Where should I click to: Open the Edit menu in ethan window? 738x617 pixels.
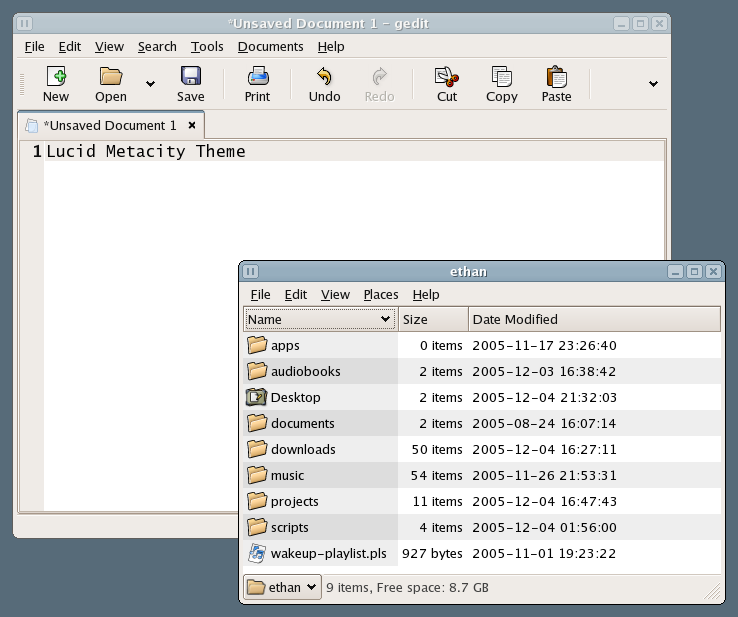pos(296,295)
